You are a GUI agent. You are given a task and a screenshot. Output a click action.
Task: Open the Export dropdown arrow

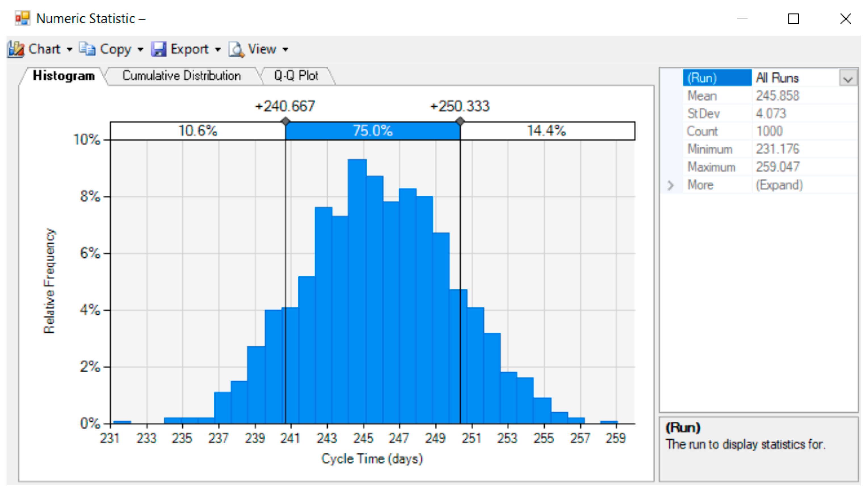click(x=218, y=50)
